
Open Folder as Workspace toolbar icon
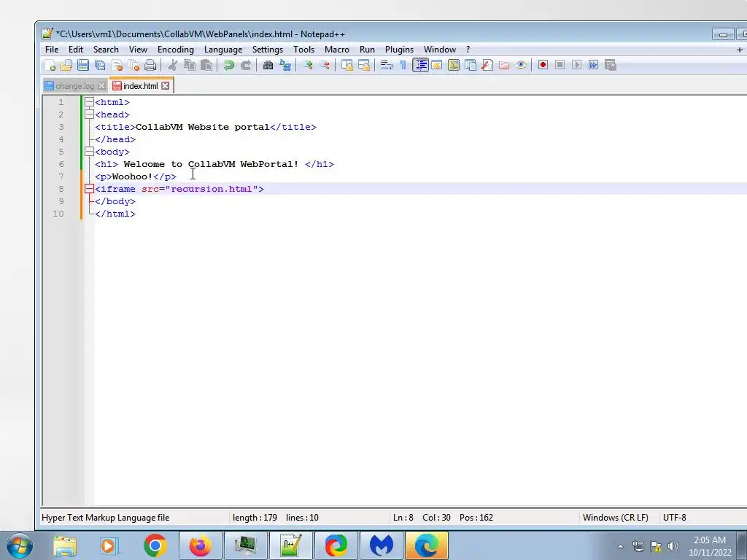pos(504,65)
